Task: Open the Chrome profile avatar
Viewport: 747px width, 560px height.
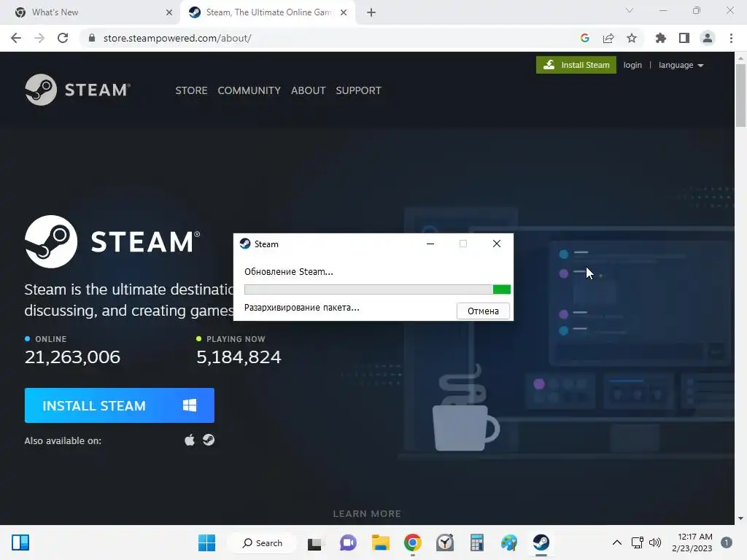Action: point(708,38)
